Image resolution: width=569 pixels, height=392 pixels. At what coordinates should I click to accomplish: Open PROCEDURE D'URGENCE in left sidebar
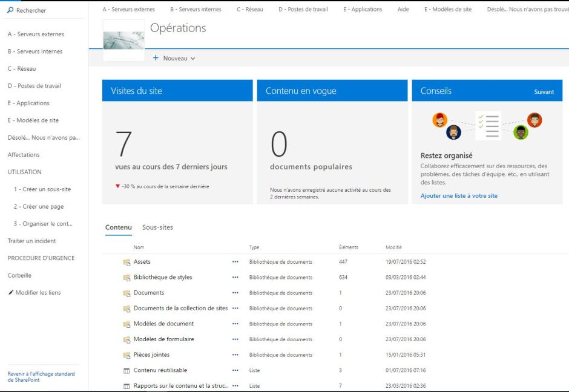tap(41, 258)
